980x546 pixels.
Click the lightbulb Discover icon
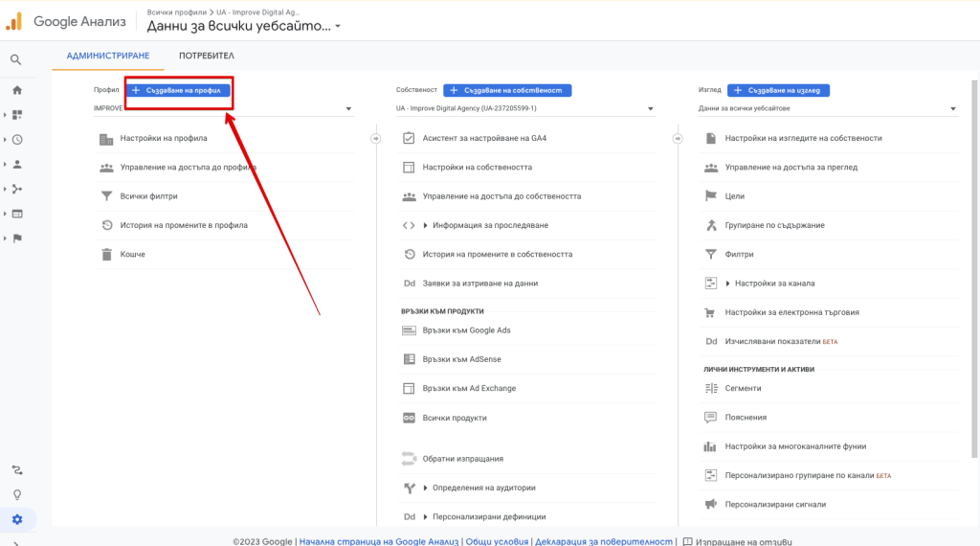pyautogui.click(x=17, y=494)
